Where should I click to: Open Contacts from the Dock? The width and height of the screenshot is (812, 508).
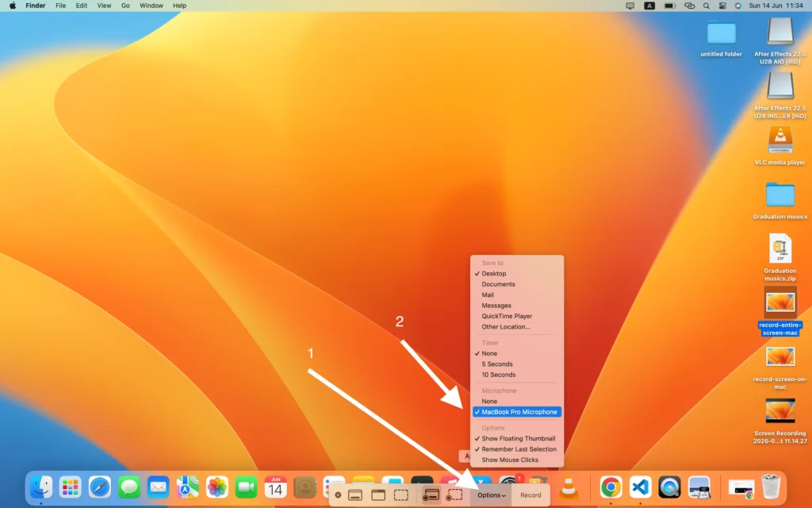305,487
